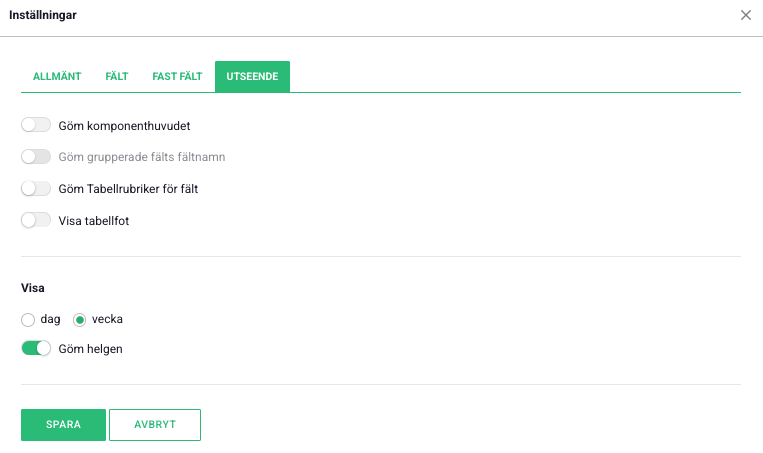Click the "vecka" label text
This screenshot has height=453, width=763.
tap(108, 319)
